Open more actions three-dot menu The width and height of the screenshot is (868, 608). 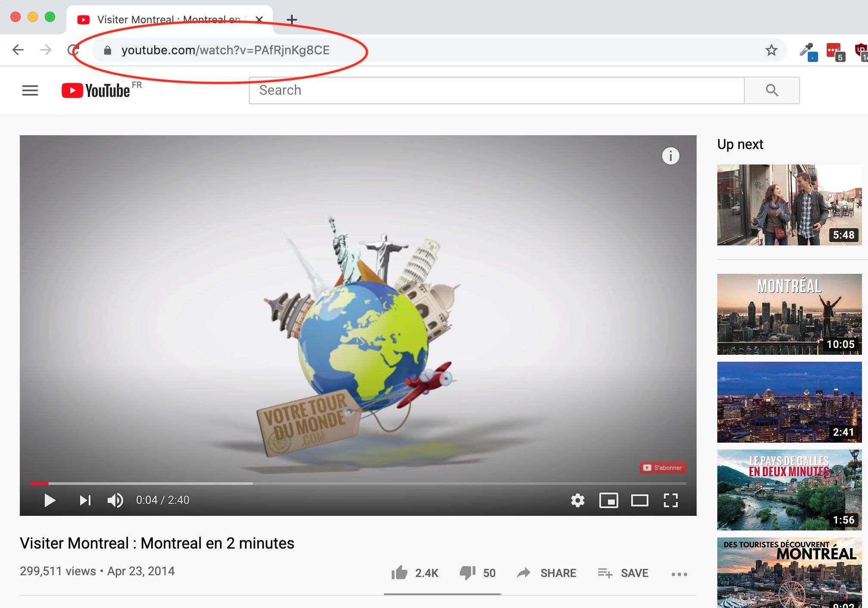point(679,574)
